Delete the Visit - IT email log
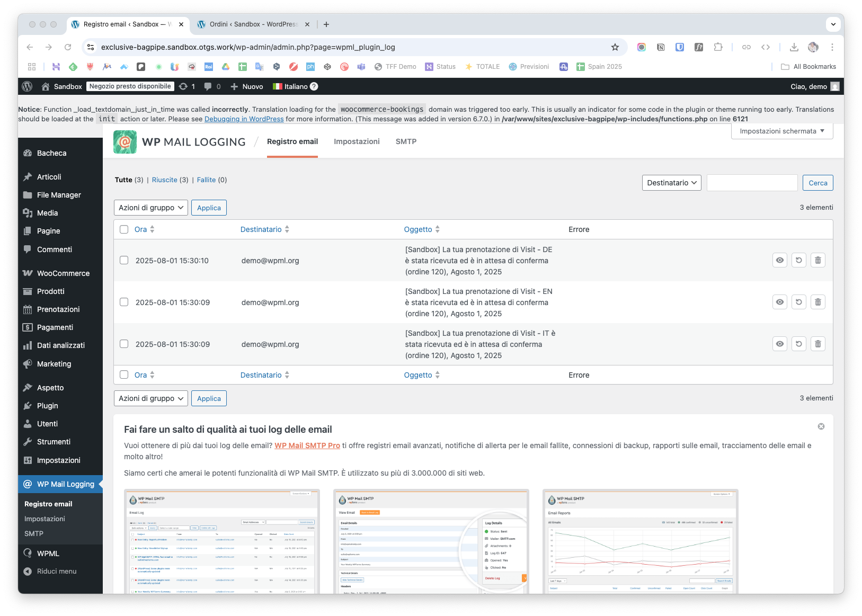Screen dimensions: 862x616 pos(818,344)
